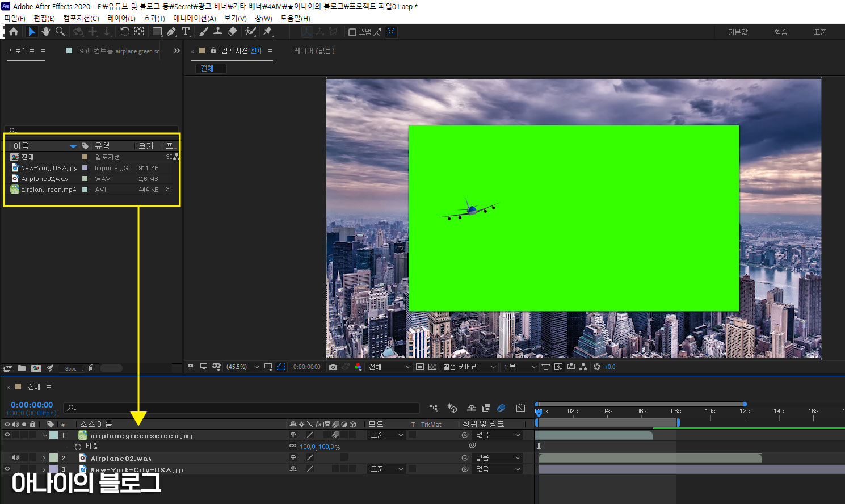Open the 효과(T) menu
Image resolution: width=845 pixels, height=504 pixels.
(x=154, y=18)
